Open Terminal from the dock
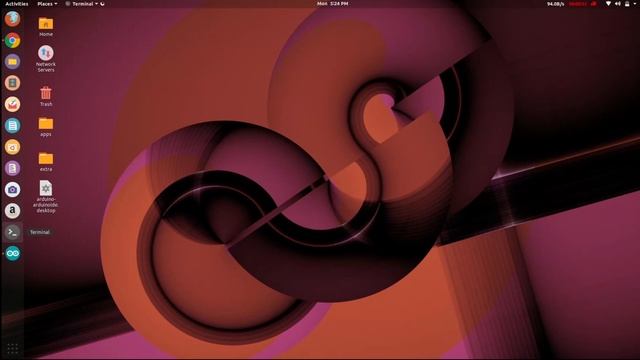 coord(13,232)
